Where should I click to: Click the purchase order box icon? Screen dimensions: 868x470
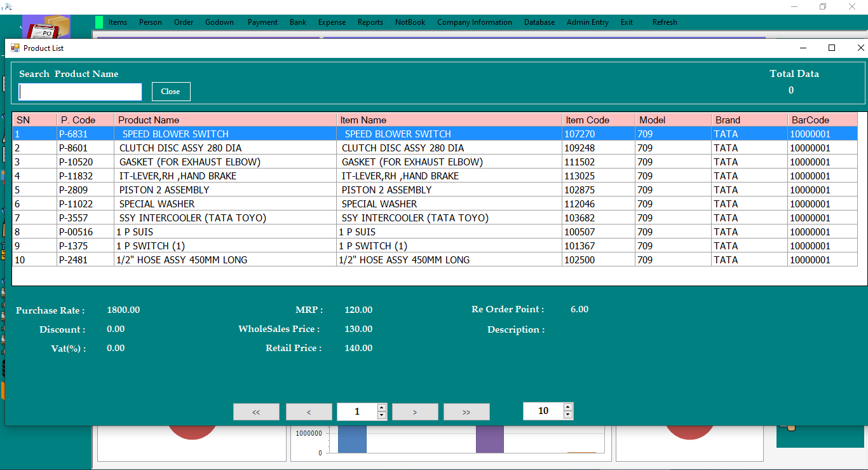46,28
